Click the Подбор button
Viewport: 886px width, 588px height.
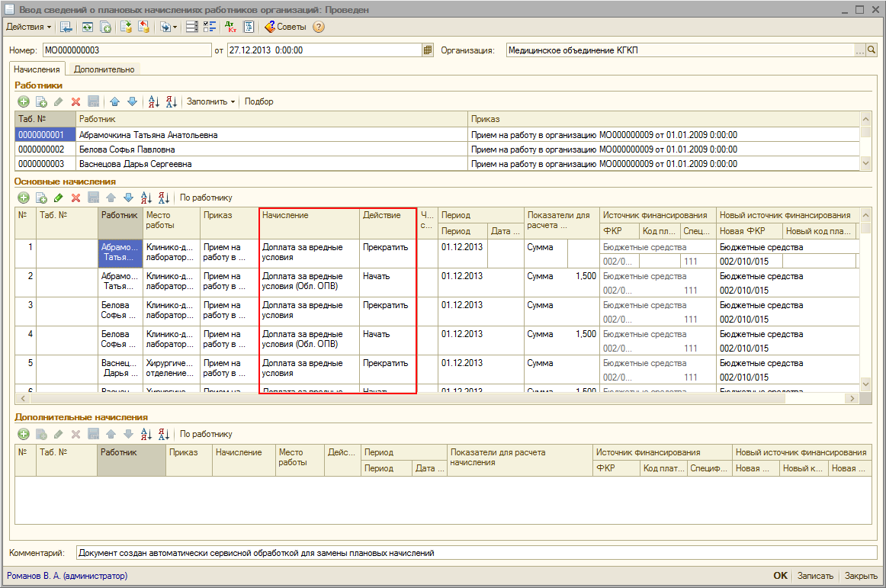click(258, 101)
